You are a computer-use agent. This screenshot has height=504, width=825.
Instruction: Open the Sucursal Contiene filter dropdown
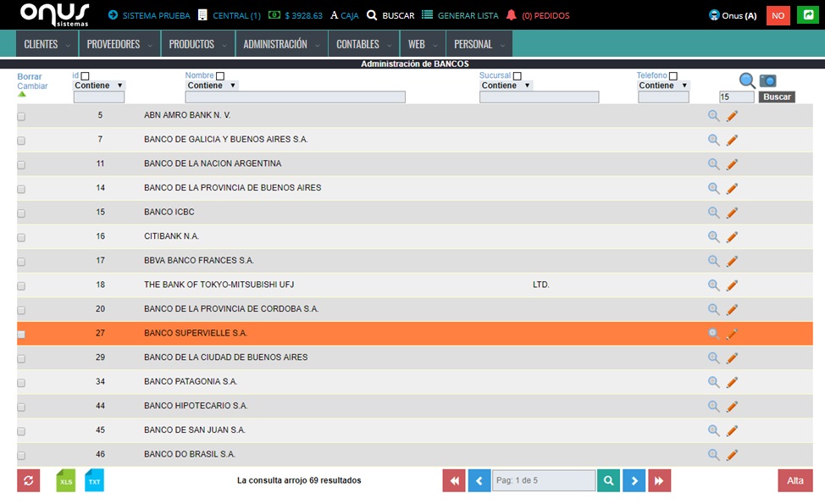[507, 86]
